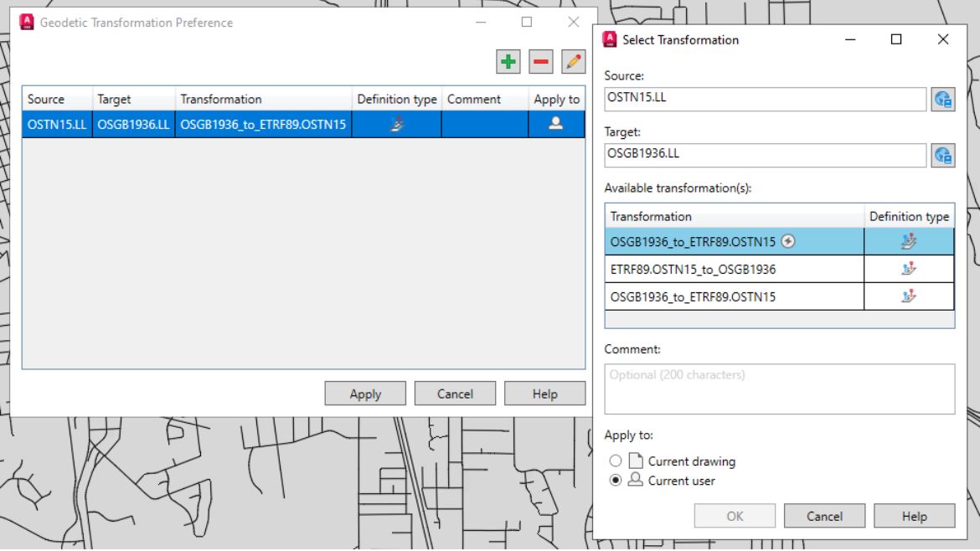Click the Target input field with OSGB1936.LL
The image size is (980, 551).
tap(765, 155)
